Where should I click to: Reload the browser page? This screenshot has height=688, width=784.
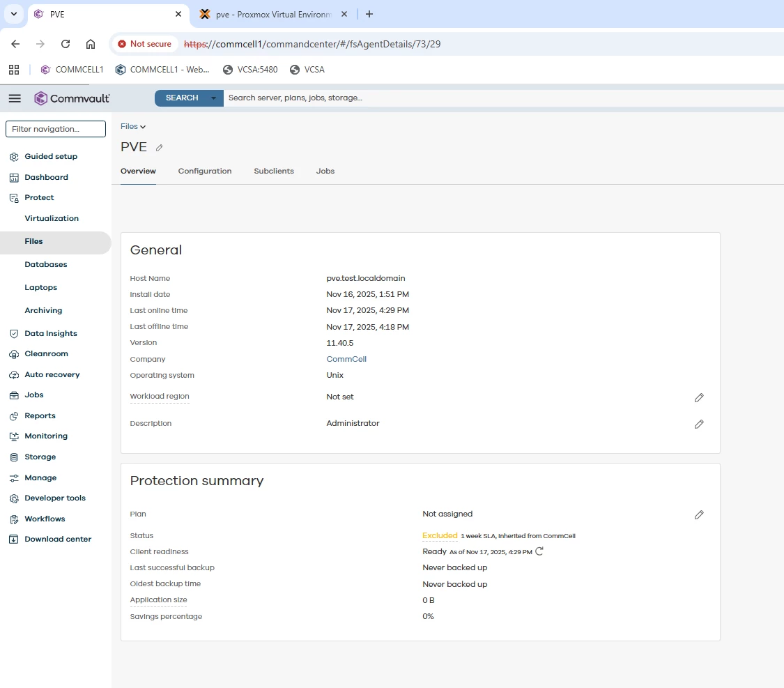click(66, 44)
